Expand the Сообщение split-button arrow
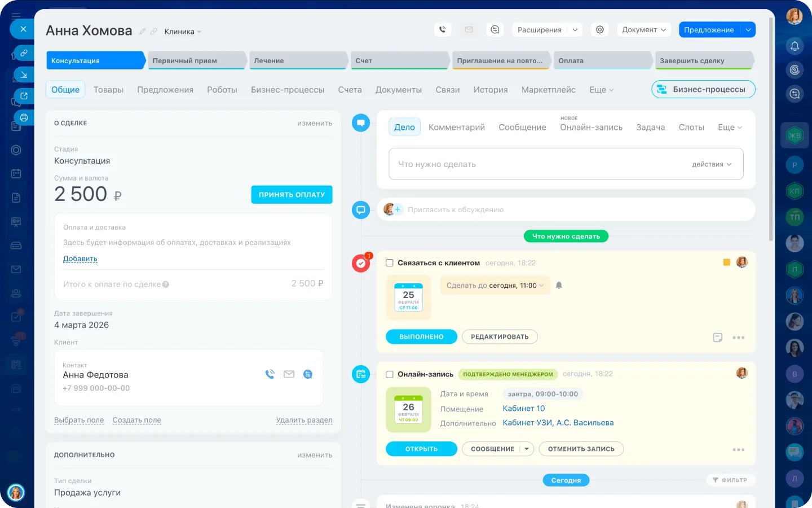The width and height of the screenshot is (812, 508). click(x=527, y=449)
